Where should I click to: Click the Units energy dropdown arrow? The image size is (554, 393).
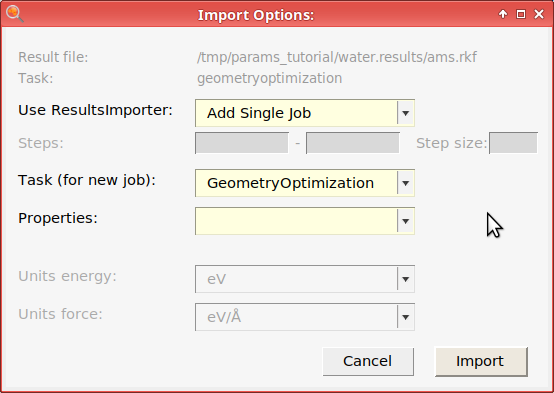[x=406, y=279]
